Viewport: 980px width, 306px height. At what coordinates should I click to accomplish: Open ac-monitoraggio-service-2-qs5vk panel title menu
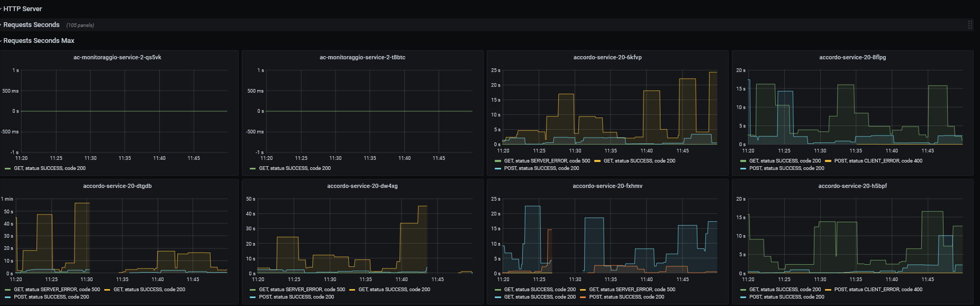[x=117, y=57]
